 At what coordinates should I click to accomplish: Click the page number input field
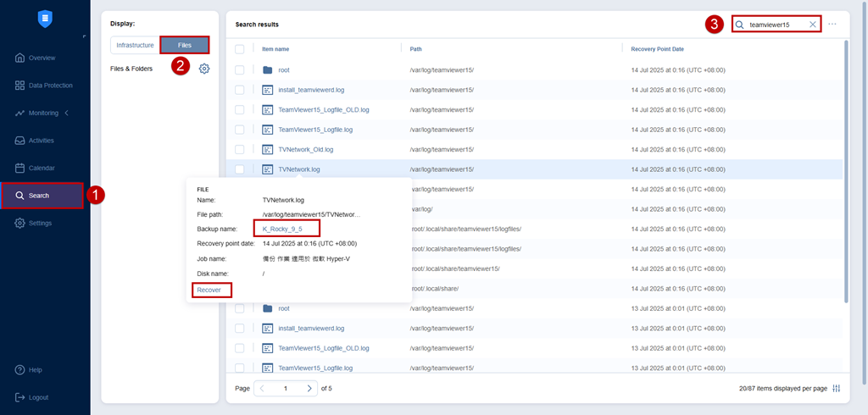point(286,389)
